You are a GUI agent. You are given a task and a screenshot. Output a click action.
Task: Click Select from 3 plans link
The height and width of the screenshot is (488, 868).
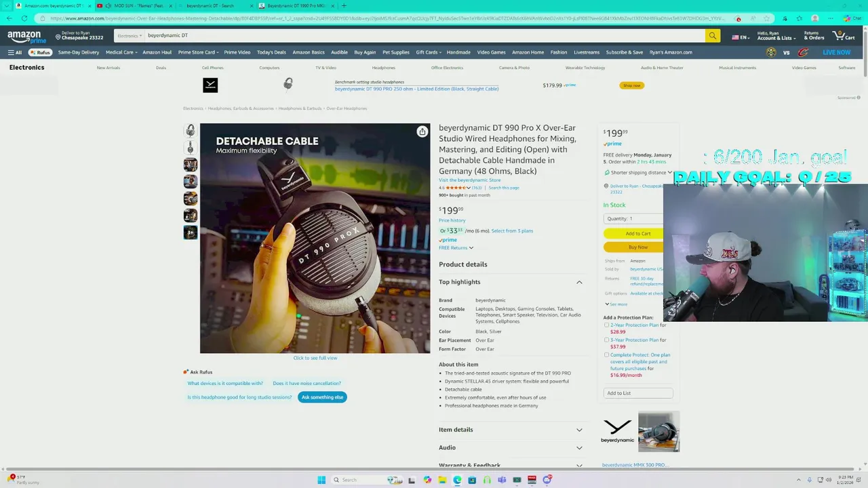point(512,230)
